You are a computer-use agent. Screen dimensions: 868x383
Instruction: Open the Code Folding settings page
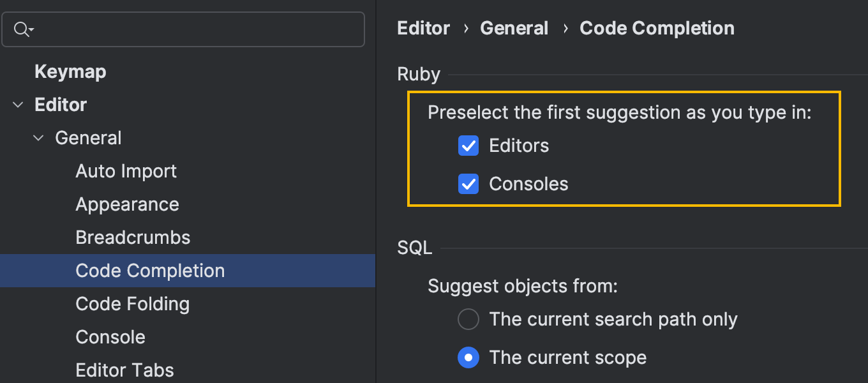132,304
